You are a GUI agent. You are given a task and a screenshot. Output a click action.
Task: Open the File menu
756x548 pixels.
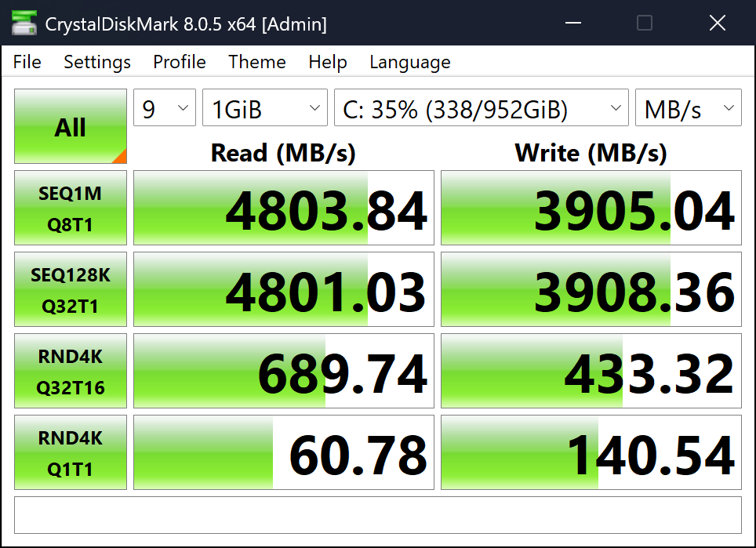pos(27,62)
